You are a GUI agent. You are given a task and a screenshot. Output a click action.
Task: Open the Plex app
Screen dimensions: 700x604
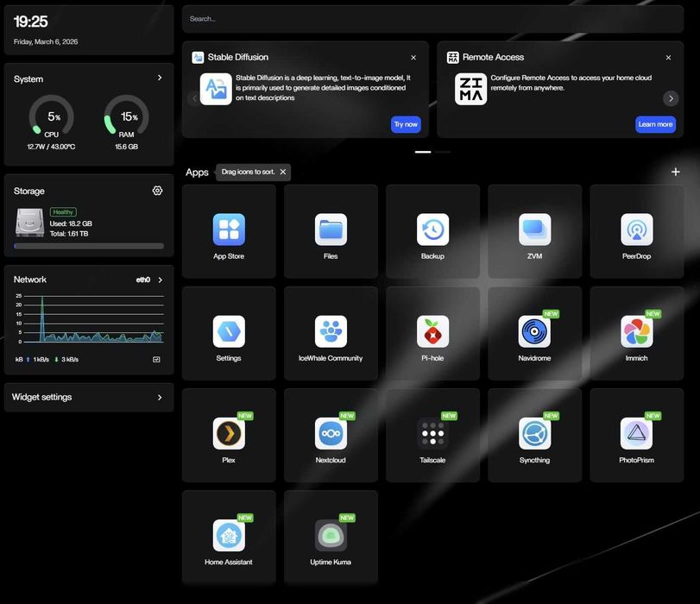point(229,435)
